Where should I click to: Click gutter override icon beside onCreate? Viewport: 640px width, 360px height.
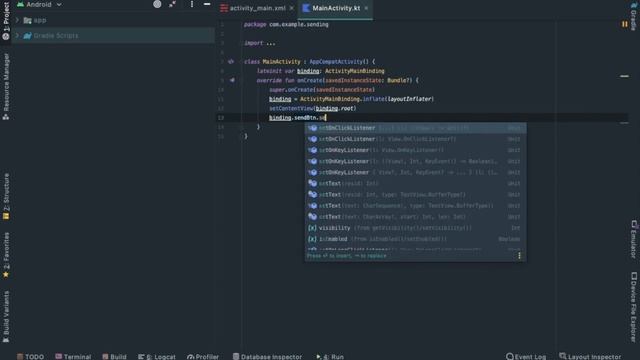[x=232, y=80]
